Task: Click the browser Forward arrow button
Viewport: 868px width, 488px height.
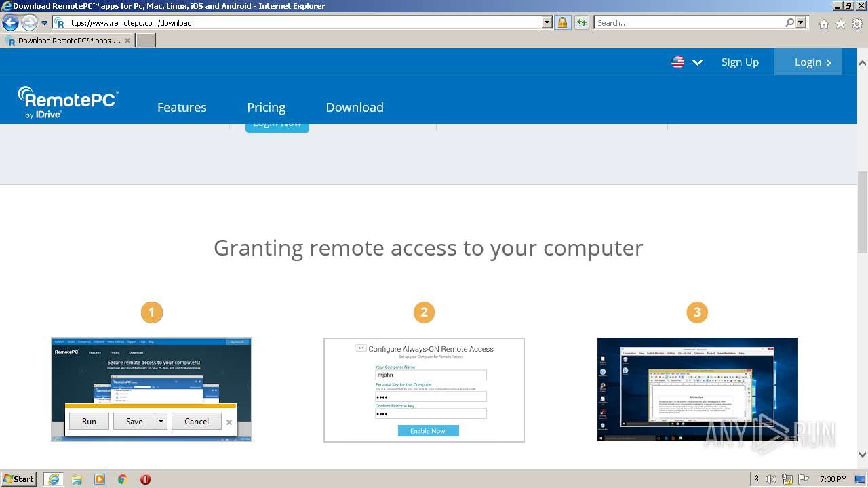Action: tap(29, 22)
